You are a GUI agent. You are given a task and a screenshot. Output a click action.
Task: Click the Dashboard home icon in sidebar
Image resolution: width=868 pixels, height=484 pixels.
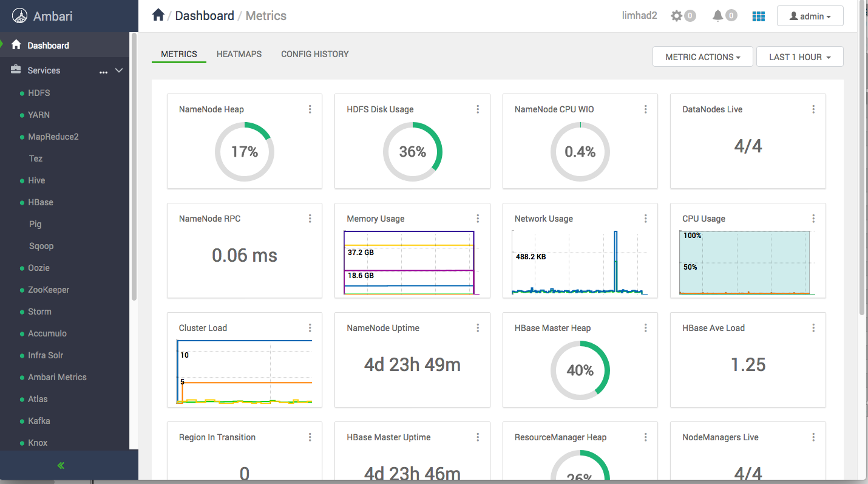tap(16, 45)
